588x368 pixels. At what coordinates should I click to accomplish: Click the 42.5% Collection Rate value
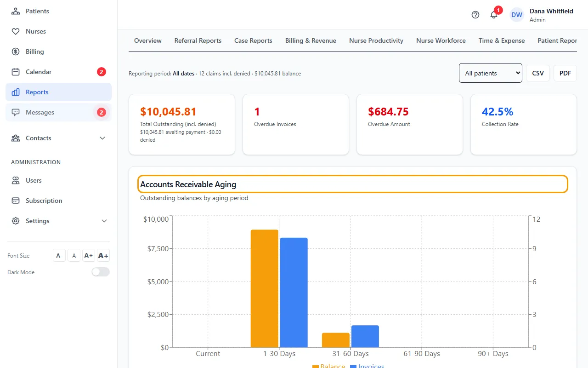[x=498, y=111]
